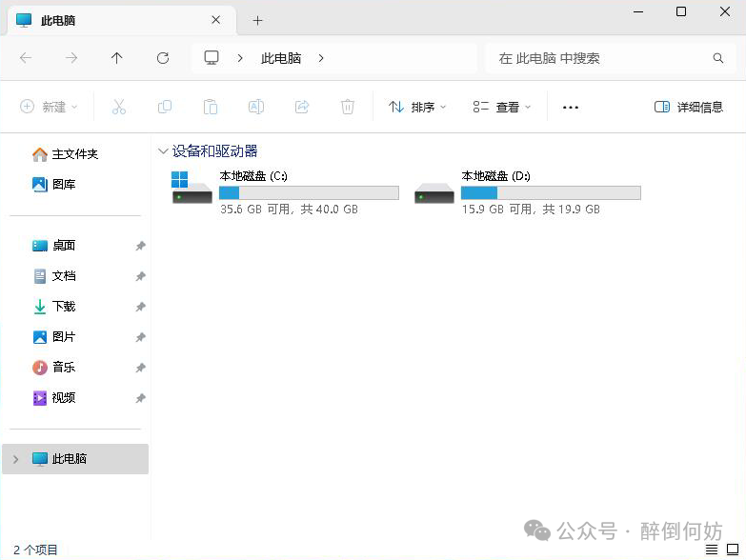This screenshot has width=746, height=560.
Task: Open the 查看 view dropdown
Action: (502, 108)
